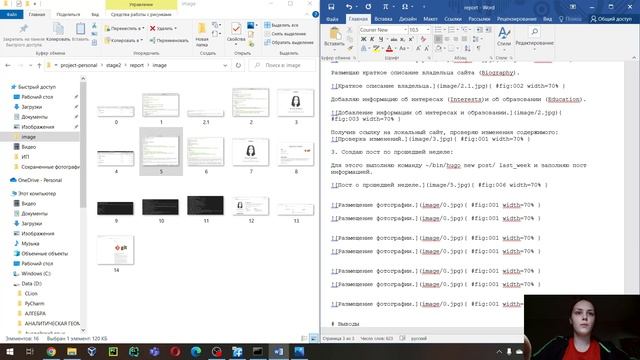Toggle subscript formatting in Word
This screenshot has height=360, width=640.
pos(402,39)
